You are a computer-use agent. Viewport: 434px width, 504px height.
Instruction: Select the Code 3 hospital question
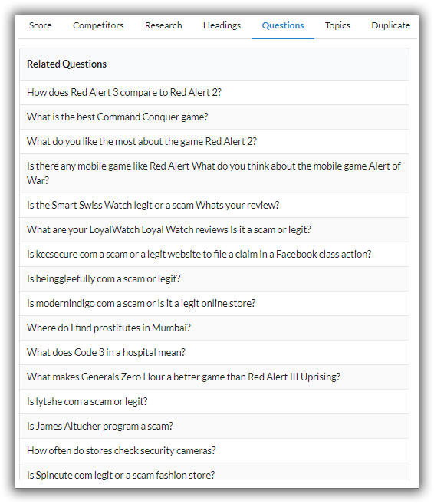pyautogui.click(x=214, y=353)
